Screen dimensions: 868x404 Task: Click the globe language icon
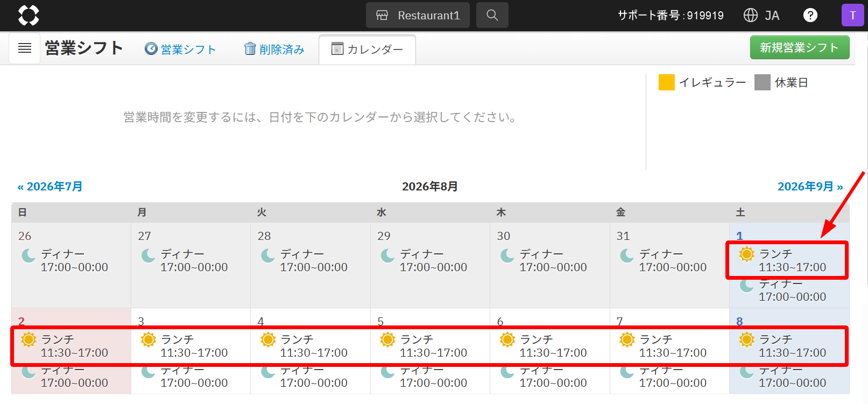tap(751, 15)
